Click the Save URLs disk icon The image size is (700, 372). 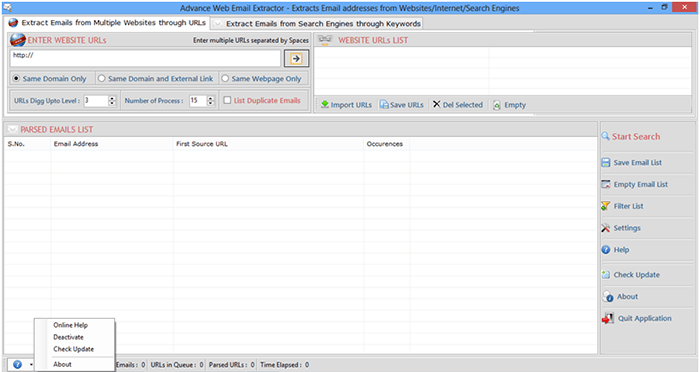pos(384,104)
